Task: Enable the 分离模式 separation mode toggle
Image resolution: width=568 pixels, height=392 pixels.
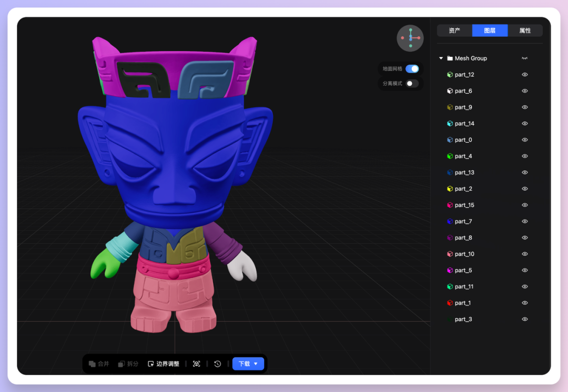Action: coord(412,84)
